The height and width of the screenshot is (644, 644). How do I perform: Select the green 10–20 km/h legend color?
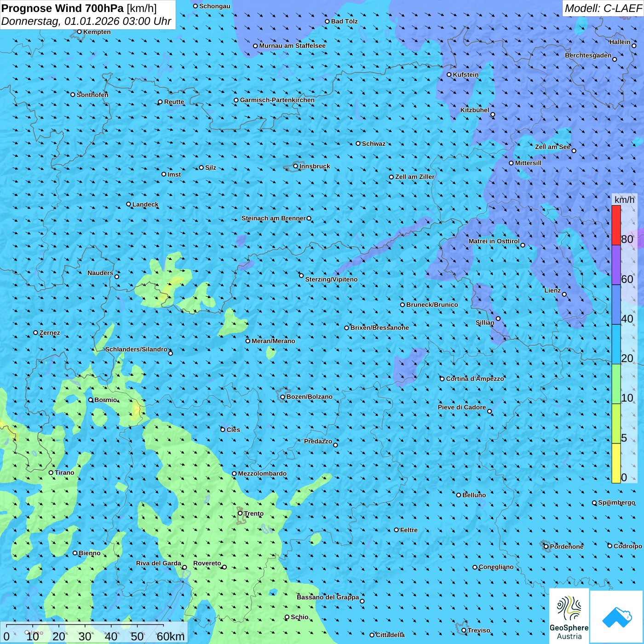[x=616, y=384]
